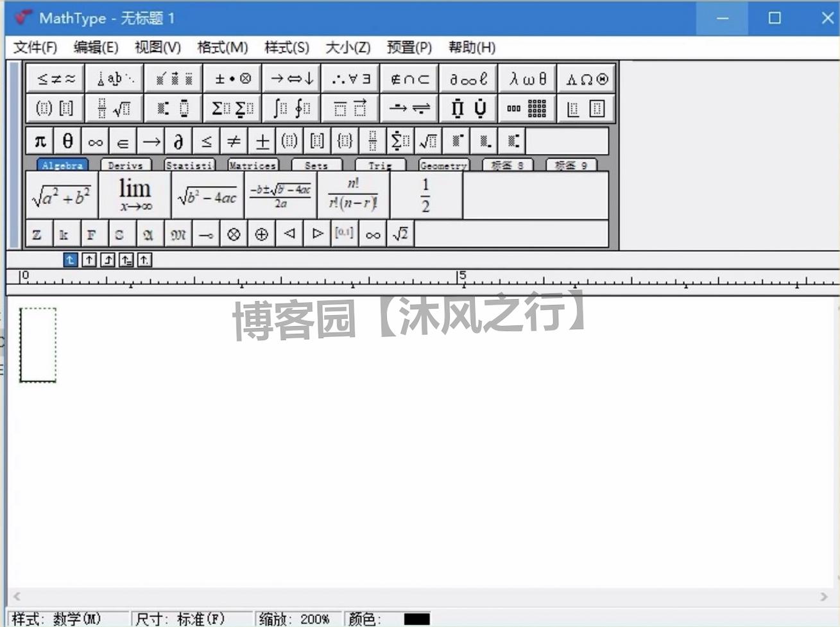Open the 视图(V) menu
840x627 pixels.
[x=158, y=47]
